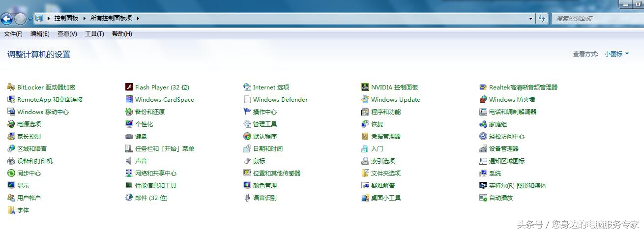Click the Windows 防火墙 icon
The image size is (644, 232).
(483, 99)
